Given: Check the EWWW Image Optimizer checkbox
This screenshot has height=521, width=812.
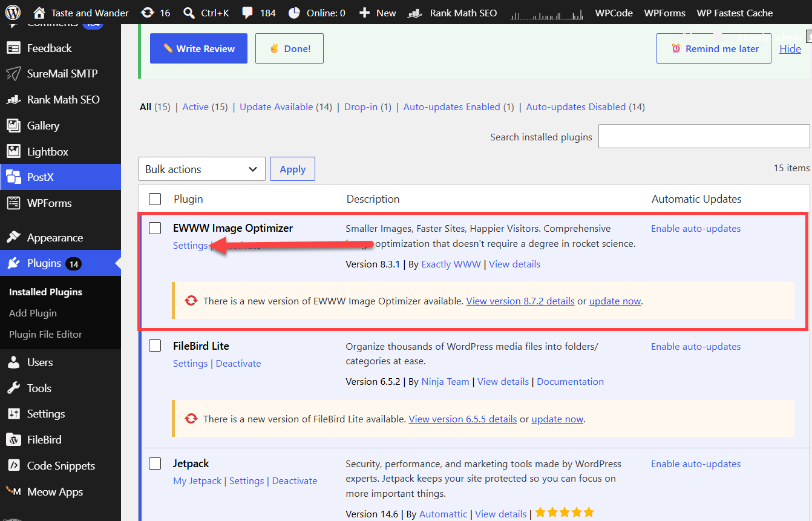Looking at the screenshot, I should [155, 228].
